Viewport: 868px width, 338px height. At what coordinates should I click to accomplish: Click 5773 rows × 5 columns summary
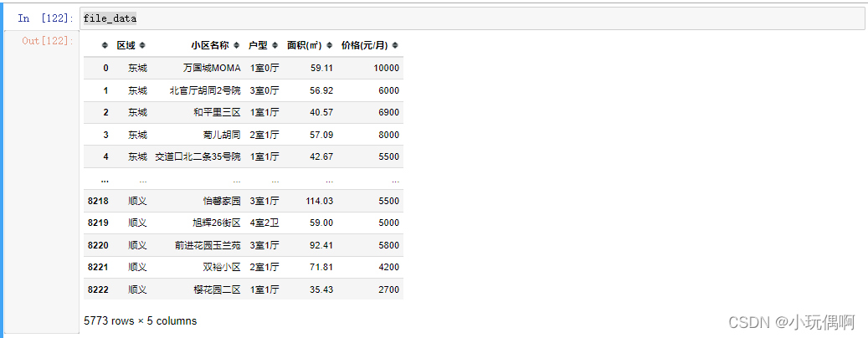click(140, 321)
